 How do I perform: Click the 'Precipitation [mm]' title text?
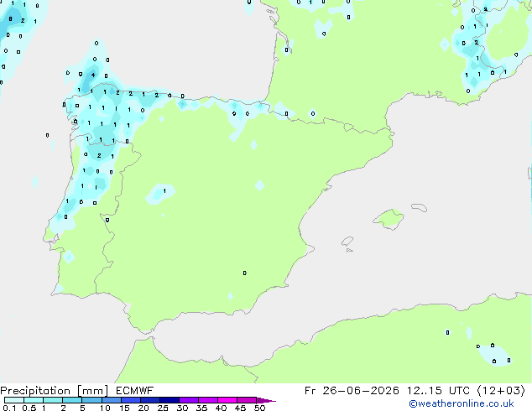pos(55,391)
